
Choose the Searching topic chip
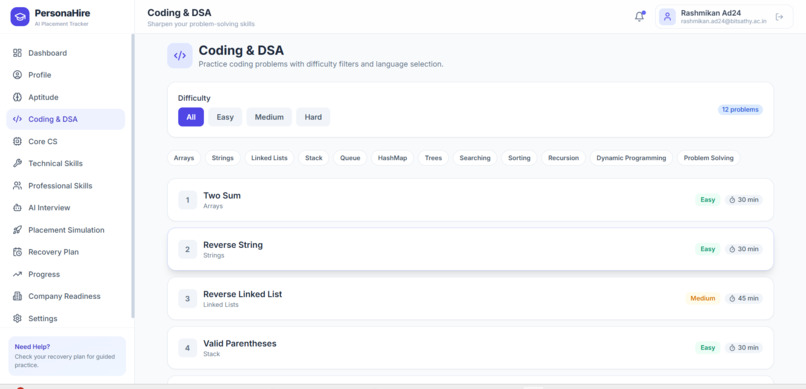(x=475, y=158)
